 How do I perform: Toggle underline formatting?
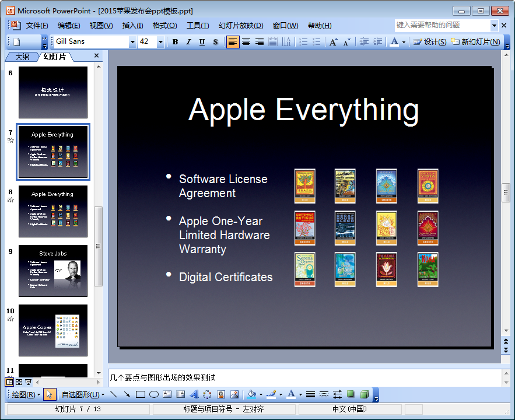(202, 41)
